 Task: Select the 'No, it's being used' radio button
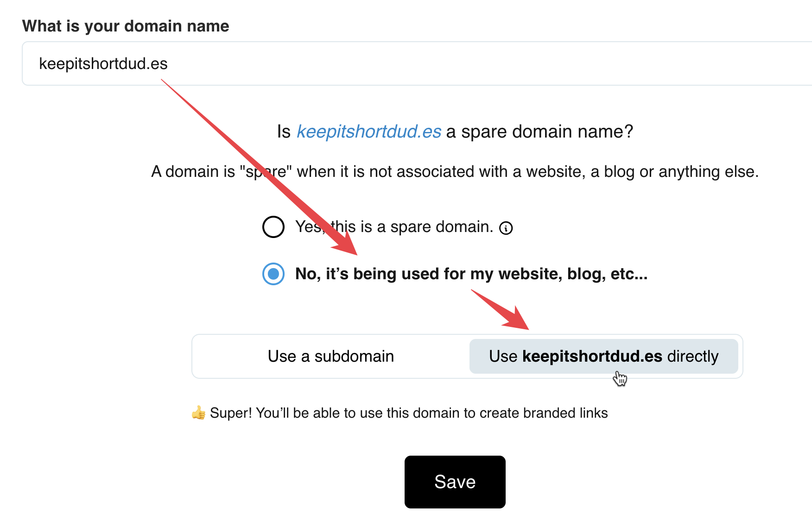click(x=273, y=274)
